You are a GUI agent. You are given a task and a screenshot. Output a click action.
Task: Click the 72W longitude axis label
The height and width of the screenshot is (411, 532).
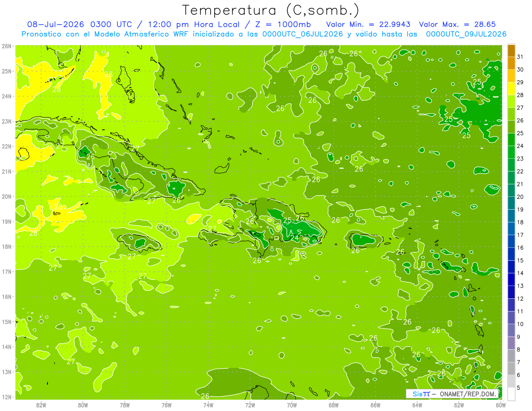pyautogui.click(x=250, y=405)
